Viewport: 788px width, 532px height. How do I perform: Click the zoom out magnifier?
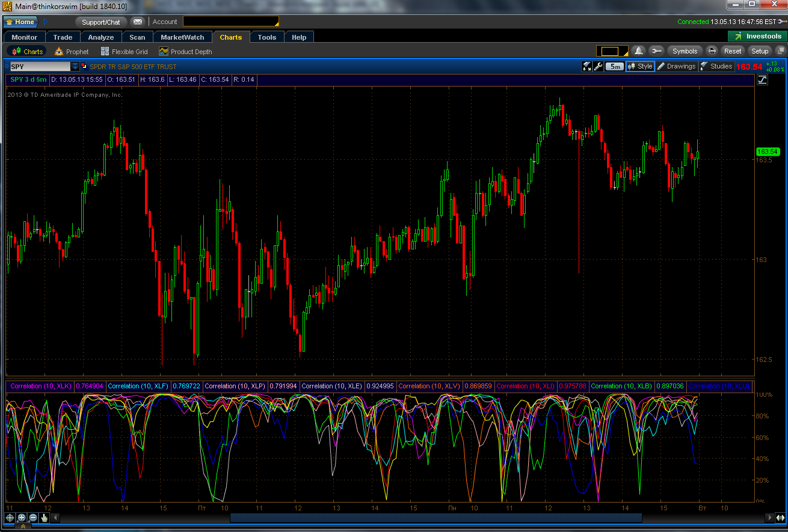click(33, 518)
